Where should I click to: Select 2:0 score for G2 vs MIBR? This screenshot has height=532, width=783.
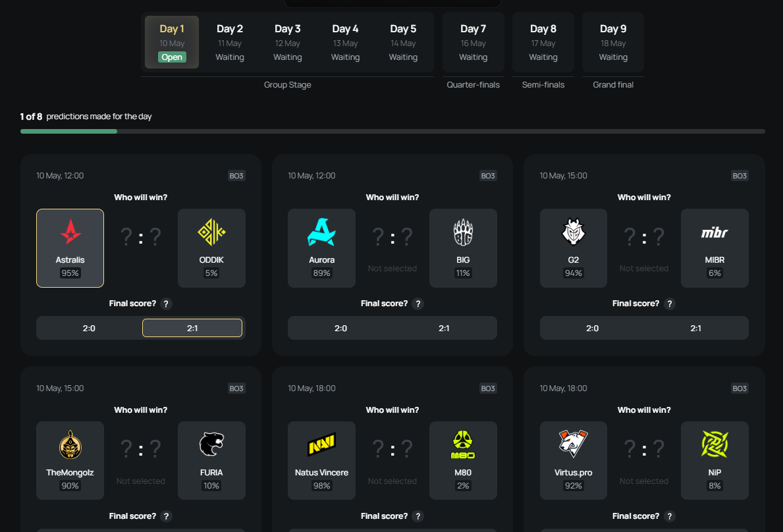click(x=592, y=328)
